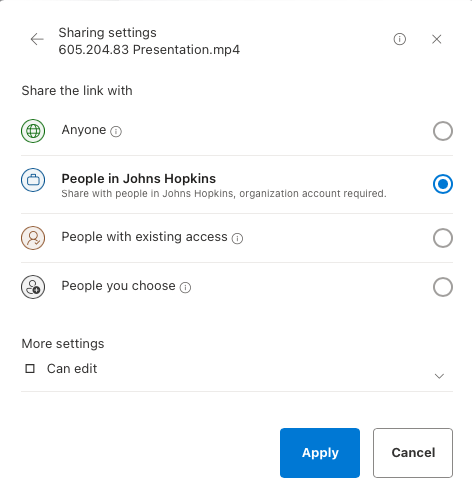This screenshot has width=472, height=495.
Task: Click the green globe Anyone icon
Action: [33, 131]
